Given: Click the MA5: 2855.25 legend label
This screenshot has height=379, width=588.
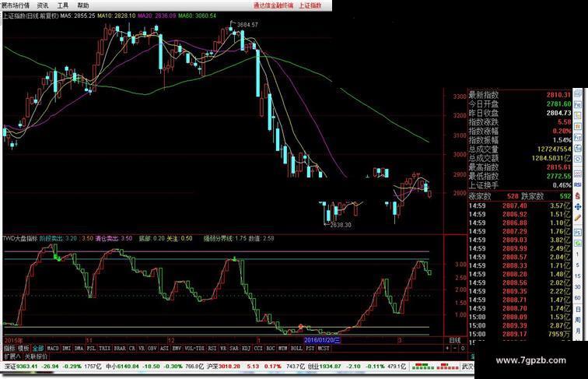Looking at the screenshot, I should click(x=78, y=16).
